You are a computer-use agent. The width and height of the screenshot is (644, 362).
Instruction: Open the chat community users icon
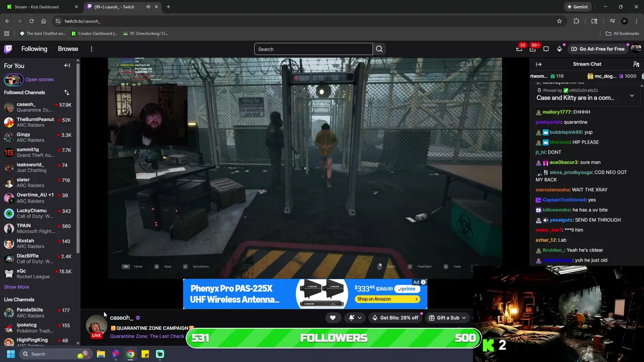[636, 64]
